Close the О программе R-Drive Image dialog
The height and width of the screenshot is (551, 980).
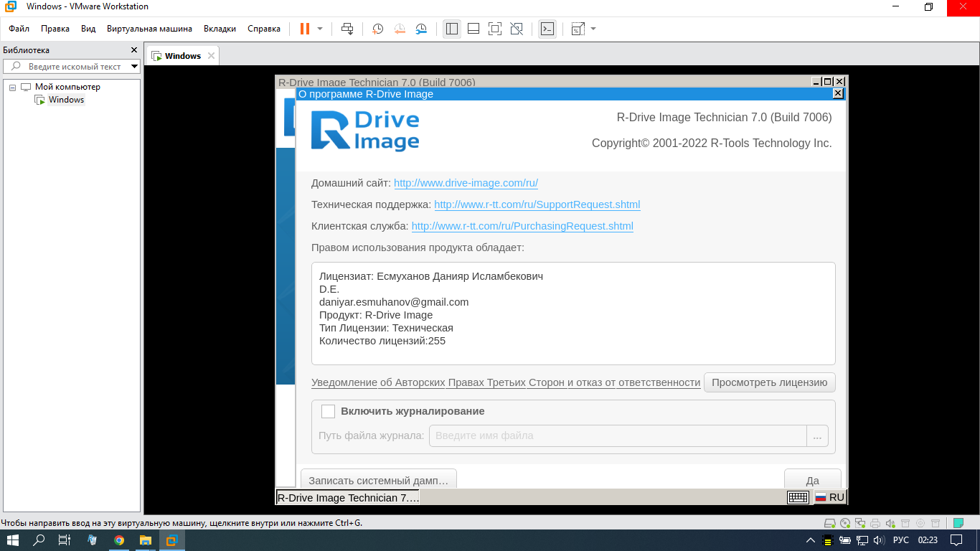(838, 94)
